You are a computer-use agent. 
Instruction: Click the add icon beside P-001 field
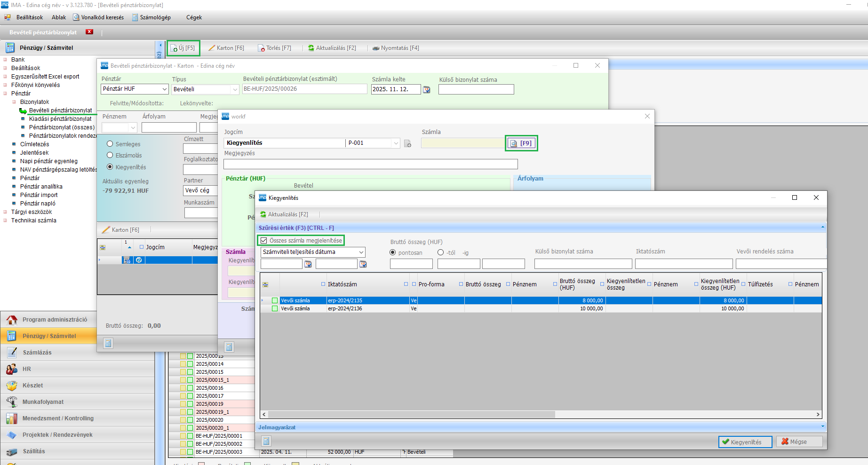(408, 143)
